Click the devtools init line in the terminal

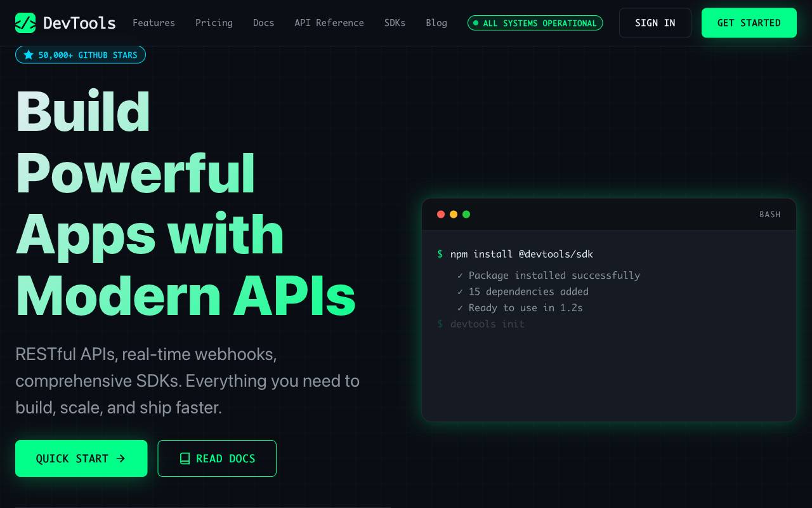[487, 324]
